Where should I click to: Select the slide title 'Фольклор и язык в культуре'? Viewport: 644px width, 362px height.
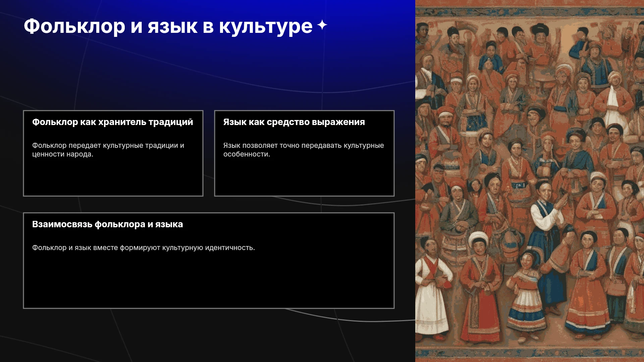pyautogui.click(x=168, y=26)
